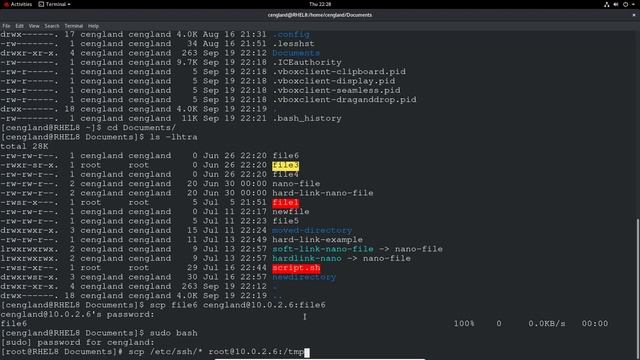Click the 'ls -lhtra' command text

coord(173,137)
